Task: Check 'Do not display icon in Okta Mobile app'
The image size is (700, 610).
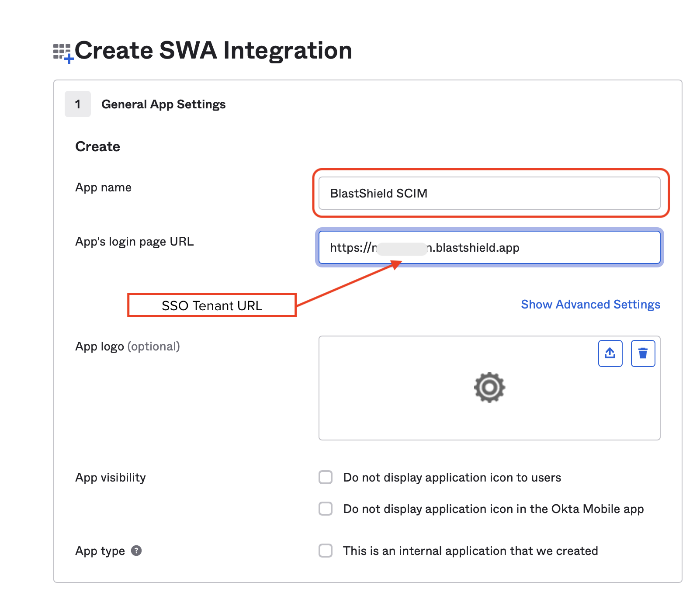Action: click(x=326, y=509)
